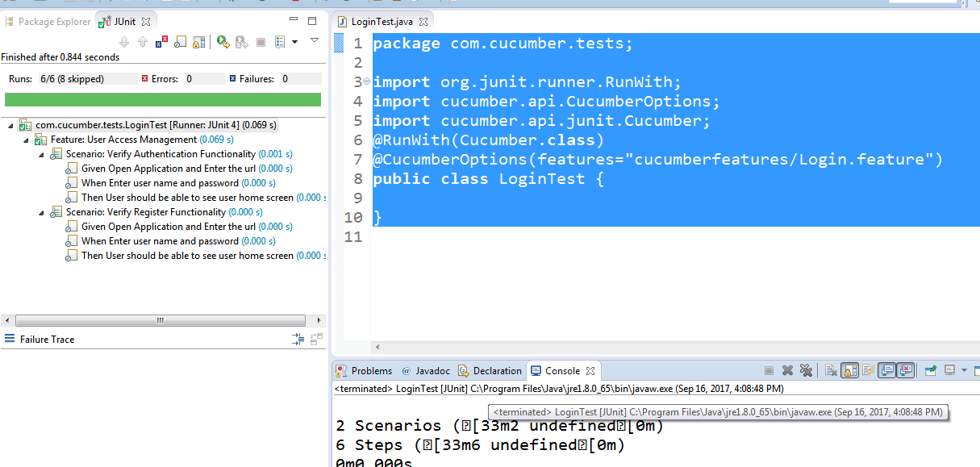Collapse the Verify Authentication Functionality scenario
This screenshot has width=980, height=467.
(x=40, y=153)
